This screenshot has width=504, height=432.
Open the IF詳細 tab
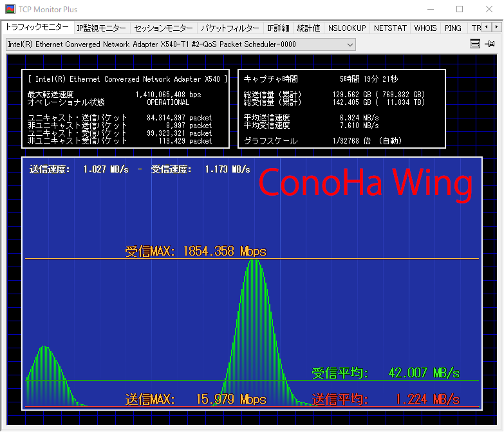coord(277,28)
